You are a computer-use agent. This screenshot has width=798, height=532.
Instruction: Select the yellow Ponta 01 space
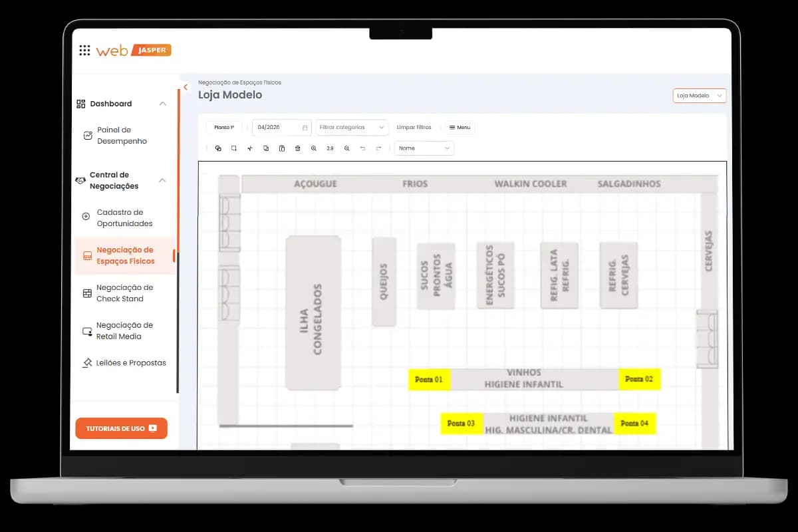coord(429,379)
